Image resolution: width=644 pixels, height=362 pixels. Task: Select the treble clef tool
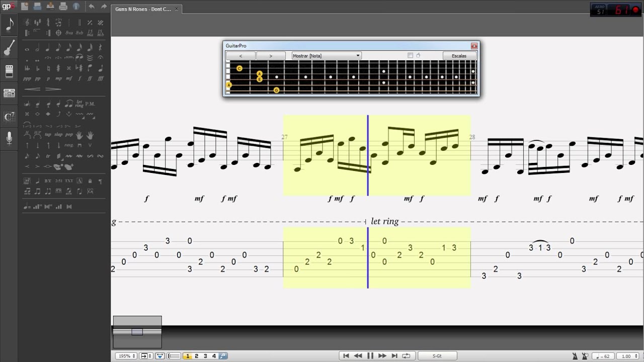coord(27,22)
